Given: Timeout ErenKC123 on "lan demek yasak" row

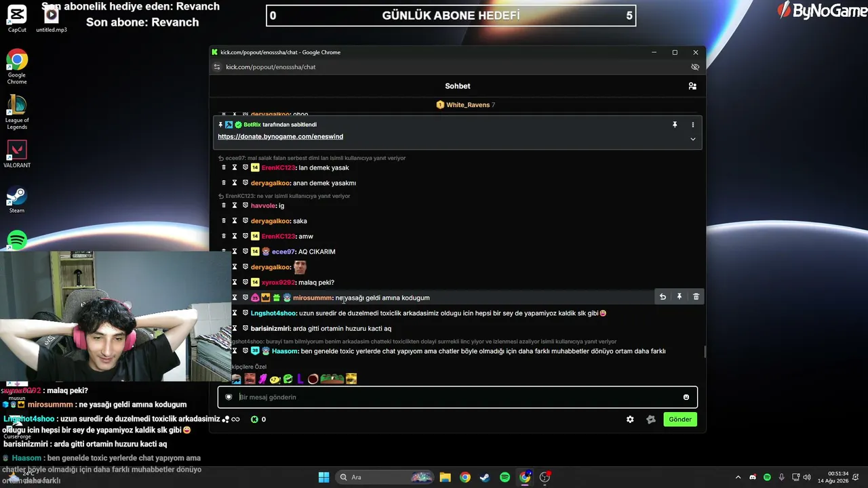Looking at the screenshot, I should 235,167.
